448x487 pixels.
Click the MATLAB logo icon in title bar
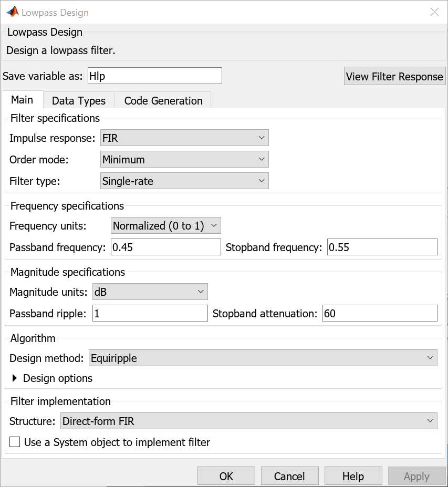(12, 12)
